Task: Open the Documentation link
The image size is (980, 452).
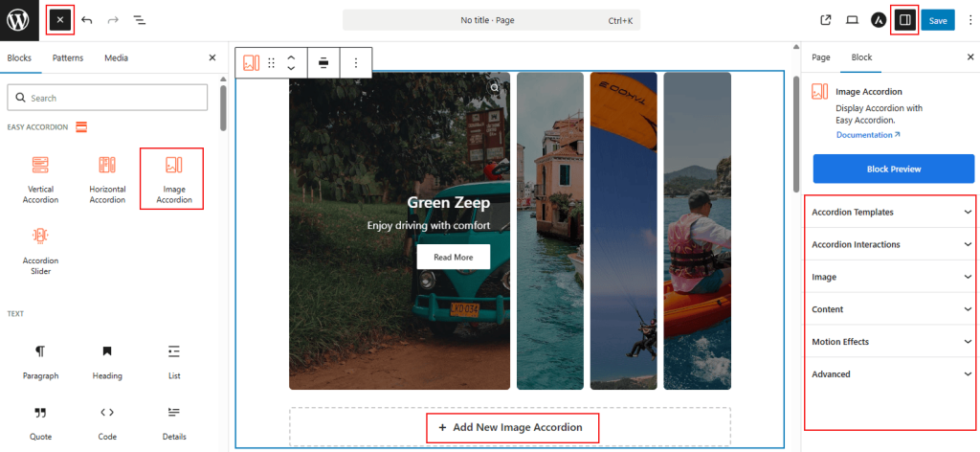Action: 868,135
